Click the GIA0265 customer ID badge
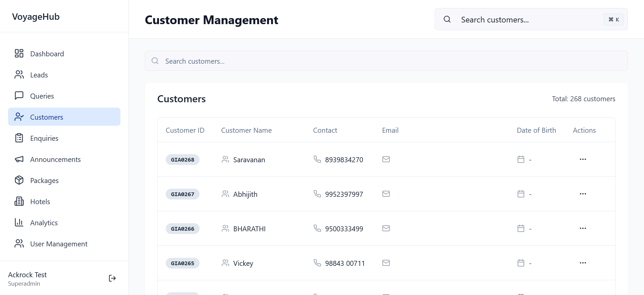 [182, 263]
